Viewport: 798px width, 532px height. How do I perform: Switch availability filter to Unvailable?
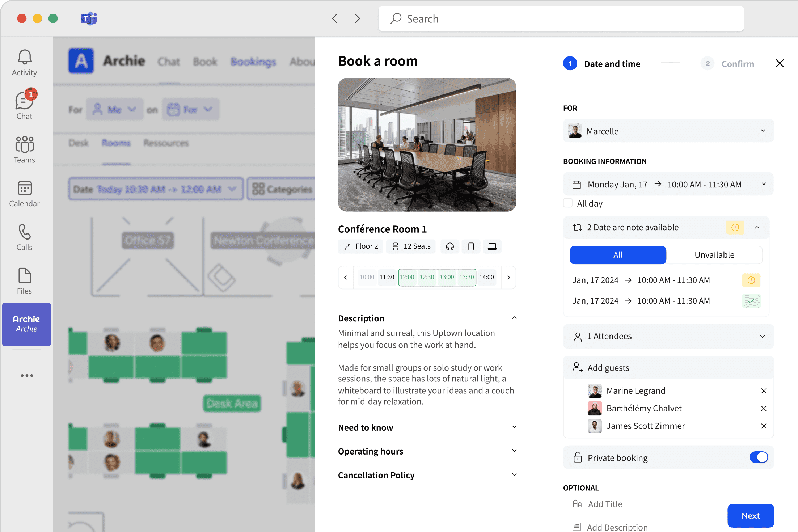(714, 255)
